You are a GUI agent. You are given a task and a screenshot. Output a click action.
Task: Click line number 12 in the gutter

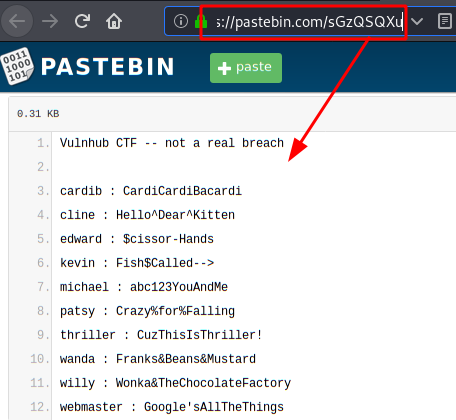[x=40, y=407]
